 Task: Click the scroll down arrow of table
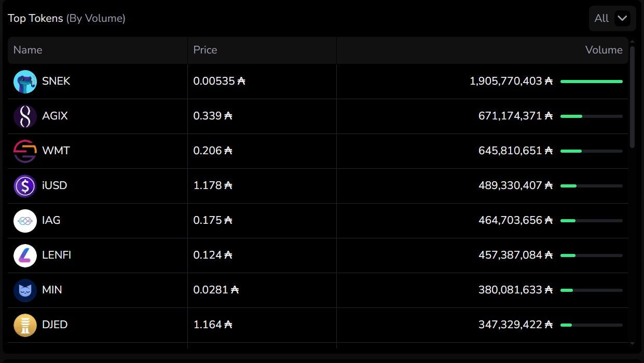(632, 343)
